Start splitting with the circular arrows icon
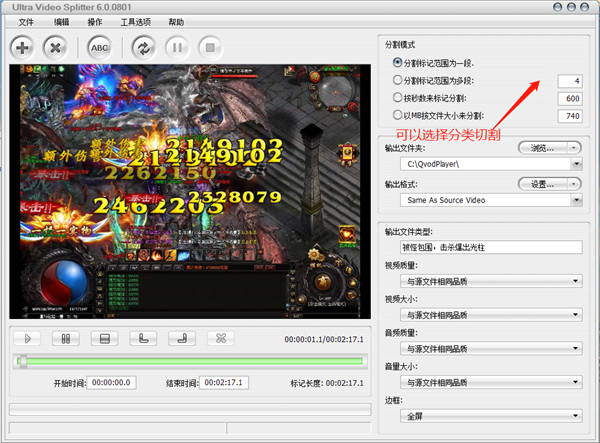Screen dimensions: 600x443 [143, 48]
